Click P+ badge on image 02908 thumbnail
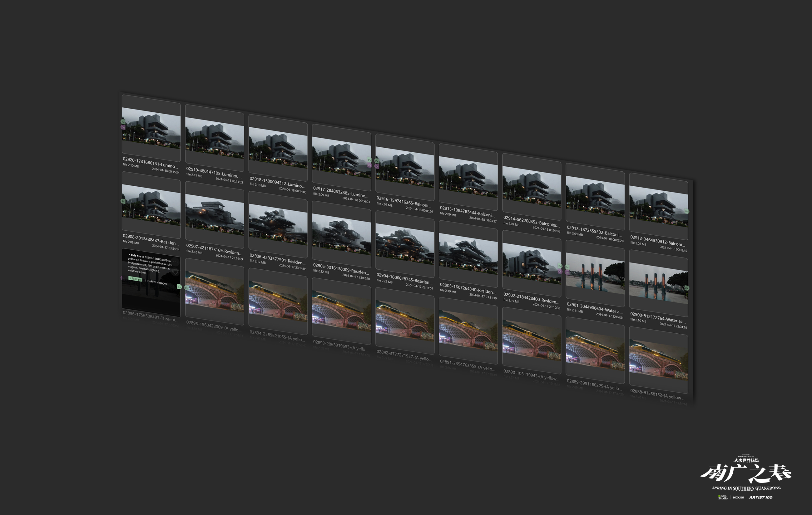The image size is (812, 515). tap(123, 201)
